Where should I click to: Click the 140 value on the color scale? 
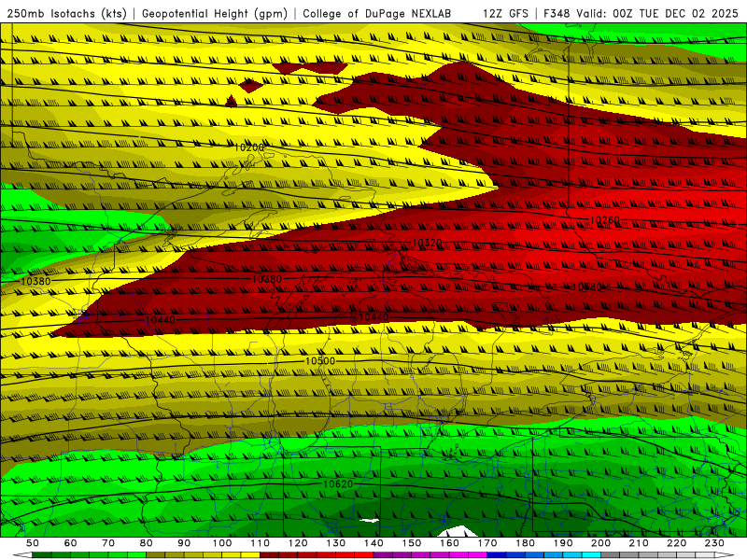coord(373,543)
